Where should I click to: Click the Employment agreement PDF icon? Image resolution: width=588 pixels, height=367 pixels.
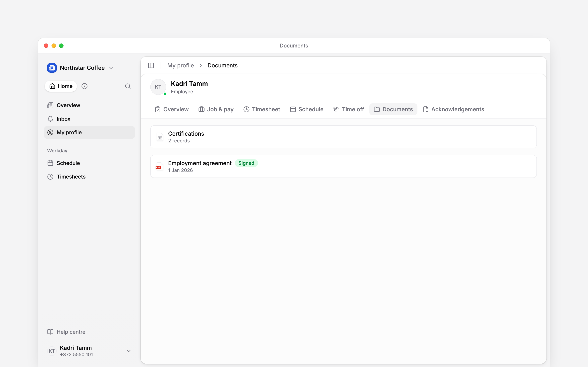click(x=159, y=167)
